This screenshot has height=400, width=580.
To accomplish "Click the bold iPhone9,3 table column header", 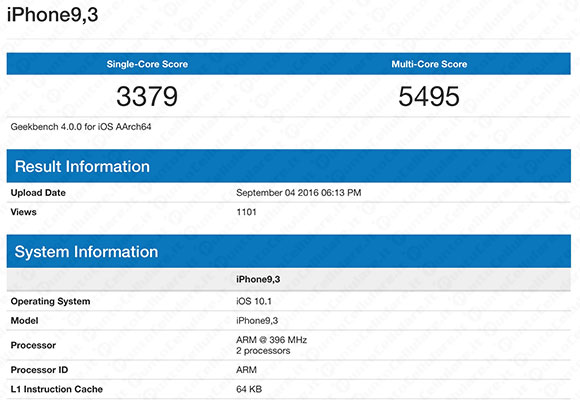I will (258, 279).
